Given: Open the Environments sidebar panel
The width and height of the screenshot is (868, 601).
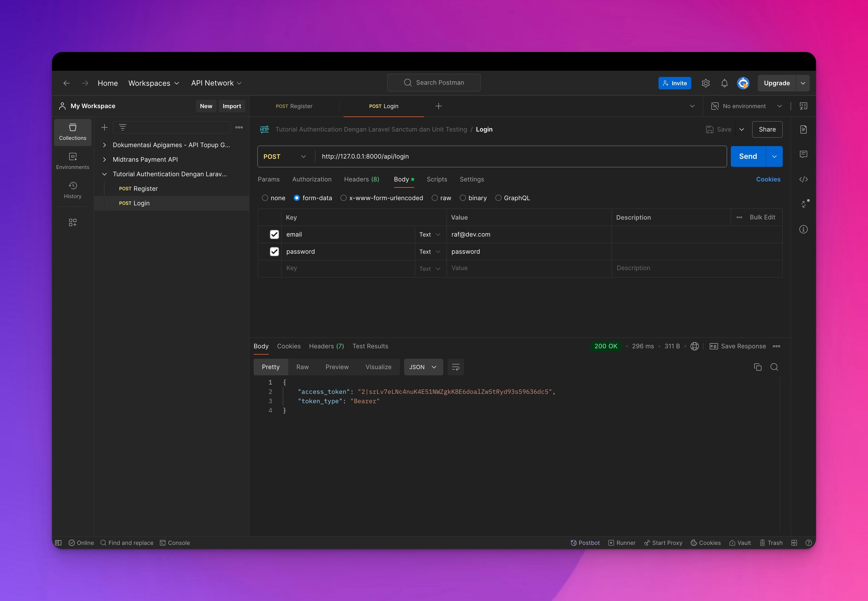Looking at the screenshot, I should click(x=73, y=161).
